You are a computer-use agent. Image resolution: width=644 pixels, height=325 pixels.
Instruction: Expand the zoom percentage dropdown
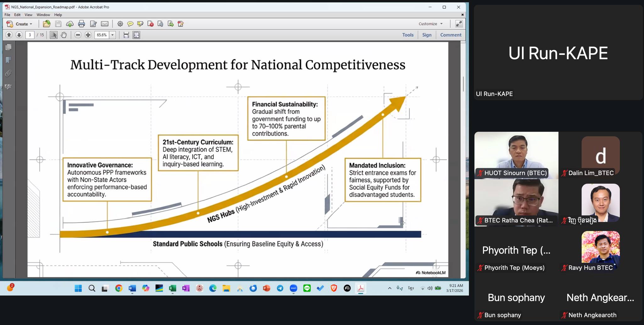coord(113,35)
